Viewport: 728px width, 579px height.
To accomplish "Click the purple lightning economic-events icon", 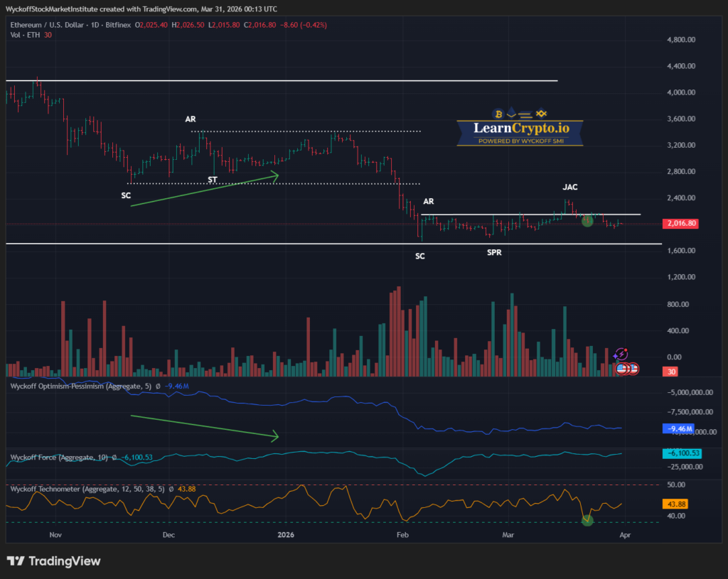I will point(621,354).
